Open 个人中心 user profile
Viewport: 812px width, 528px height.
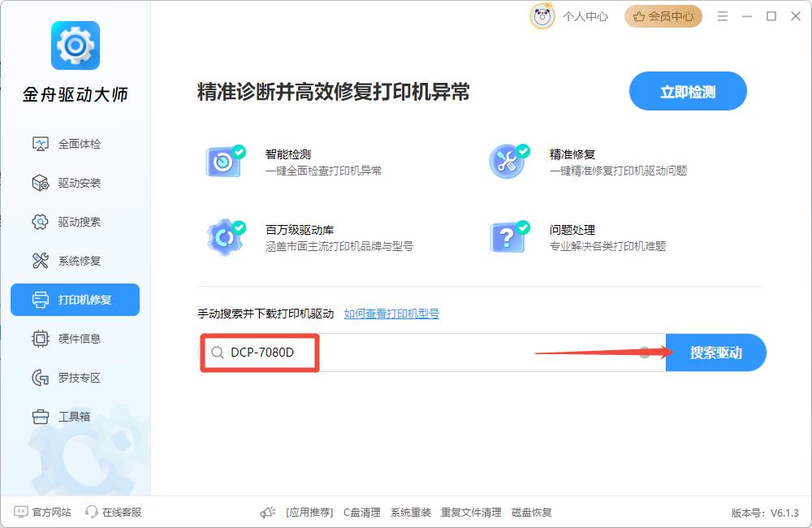click(570, 16)
